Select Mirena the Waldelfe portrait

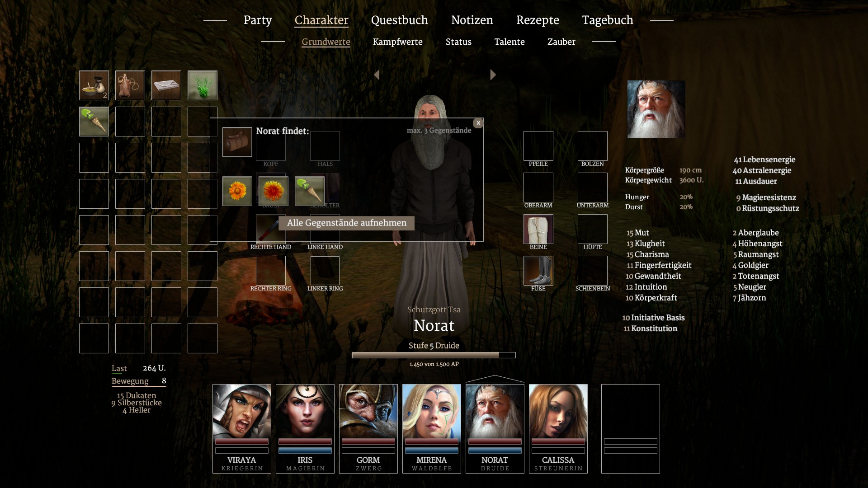click(432, 428)
